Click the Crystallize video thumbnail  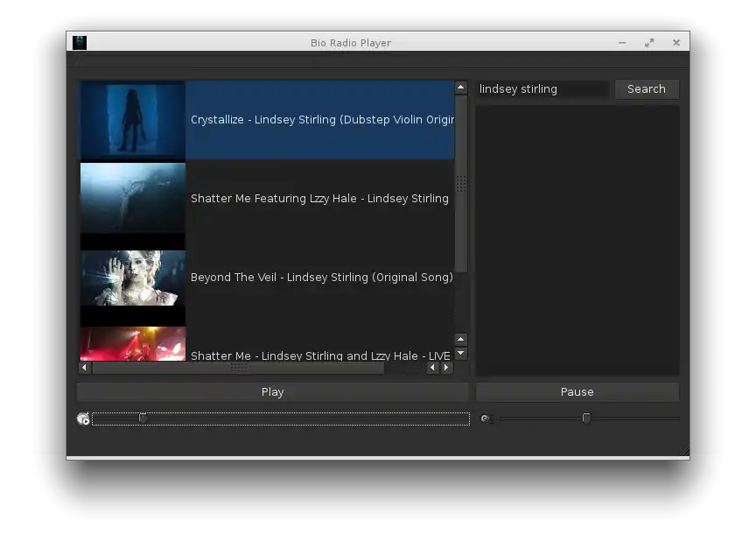pyautogui.click(x=133, y=120)
